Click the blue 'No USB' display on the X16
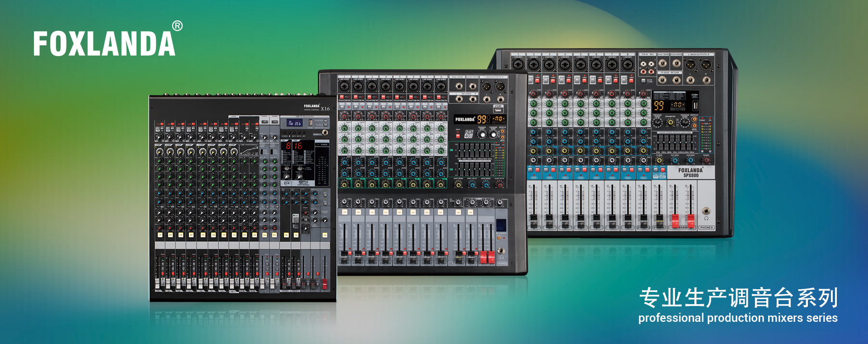This screenshot has height=344, width=868. (295, 123)
